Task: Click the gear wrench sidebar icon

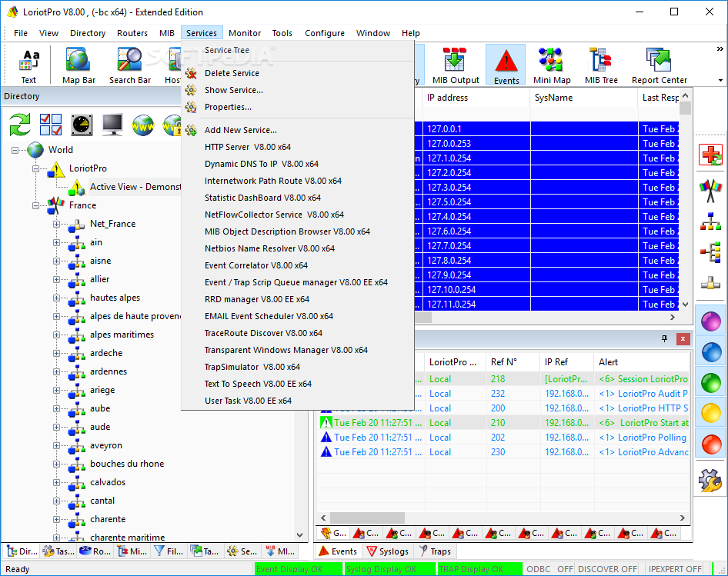Action: (710, 481)
